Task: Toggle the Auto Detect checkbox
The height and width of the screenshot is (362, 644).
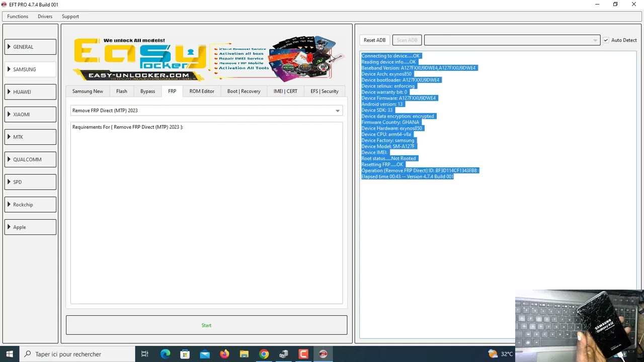Action: tap(606, 40)
